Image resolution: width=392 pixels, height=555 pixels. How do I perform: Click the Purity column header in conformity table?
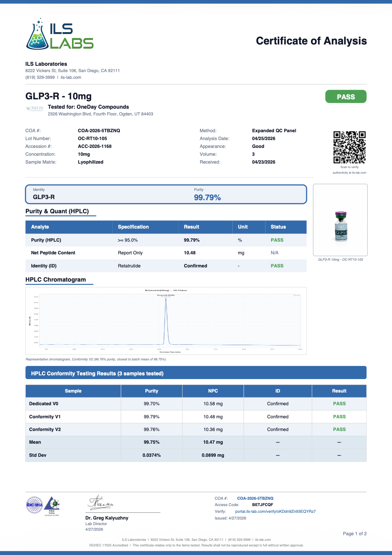[152, 391]
